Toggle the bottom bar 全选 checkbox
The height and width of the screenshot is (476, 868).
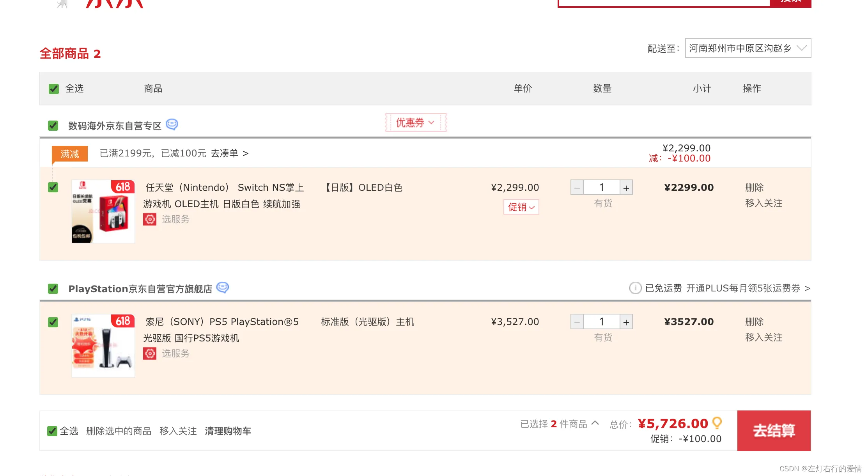click(52, 431)
